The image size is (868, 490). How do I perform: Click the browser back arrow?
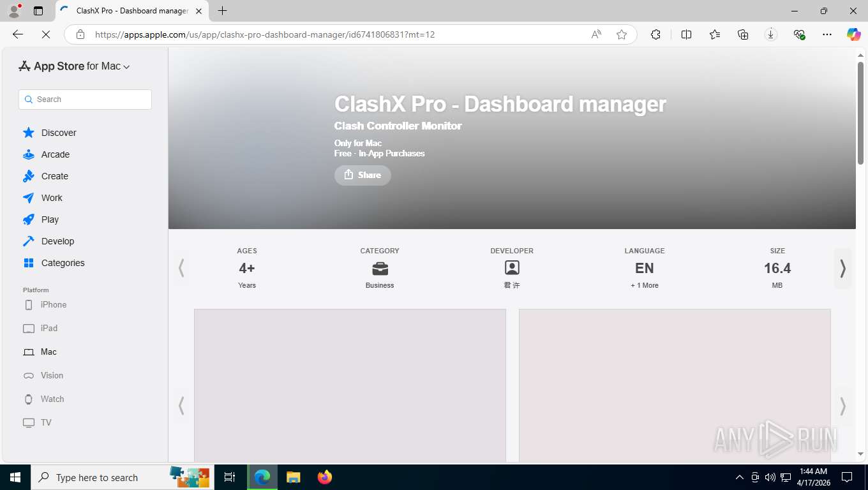(x=18, y=34)
